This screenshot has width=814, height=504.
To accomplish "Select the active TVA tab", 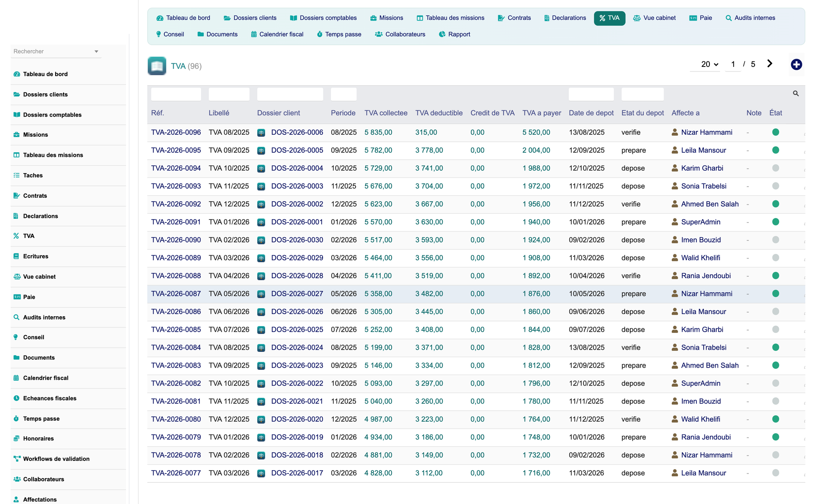I will tap(609, 18).
